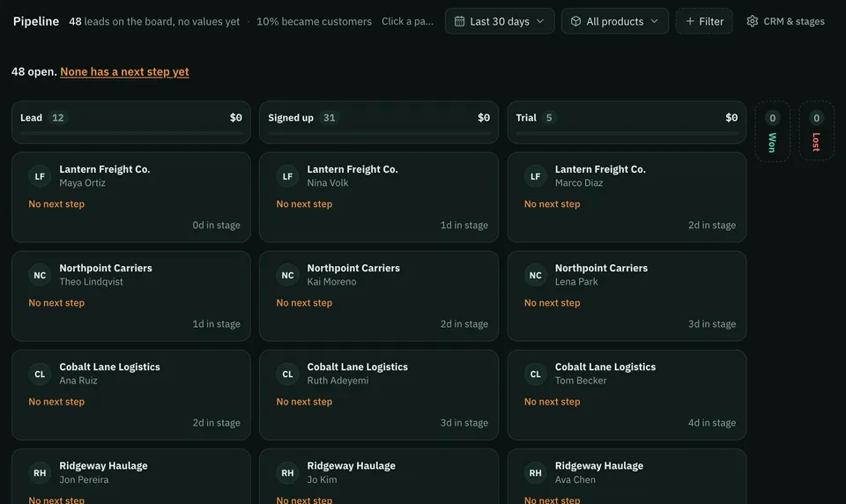Screen dimensions: 846x504
Task: Click the calendar icon beside Last 30 days
Action: [x=459, y=21]
